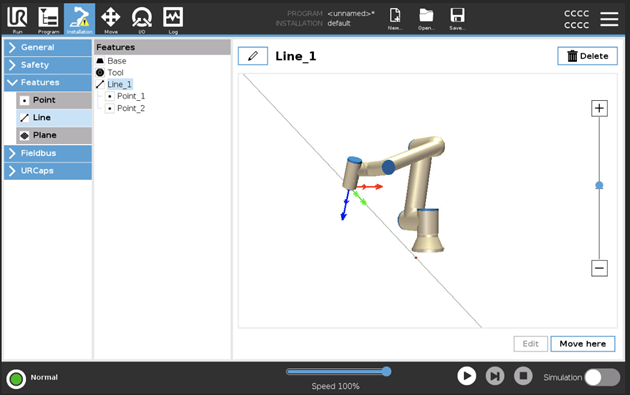Select Point_2 in the Features tree
Image resolution: width=630 pixels, height=395 pixels.
[x=131, y=108]
